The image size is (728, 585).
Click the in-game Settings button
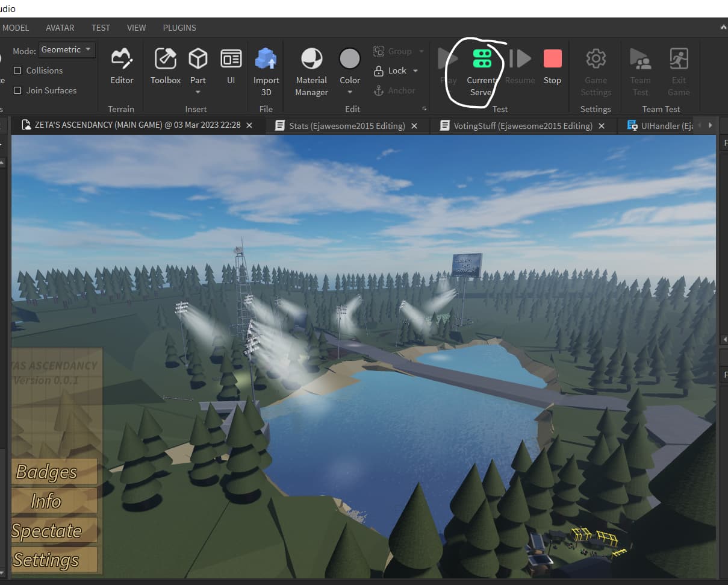pos(54,560)
